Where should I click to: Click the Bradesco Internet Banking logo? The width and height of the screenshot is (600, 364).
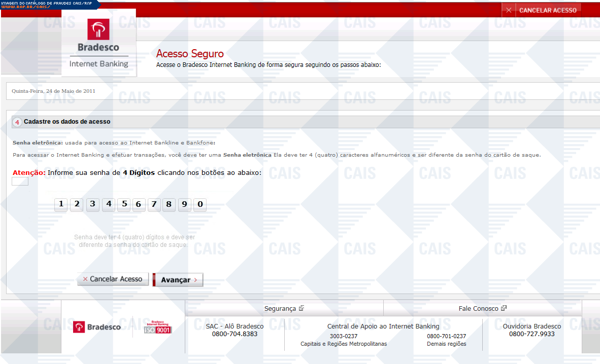click(99, 44)
